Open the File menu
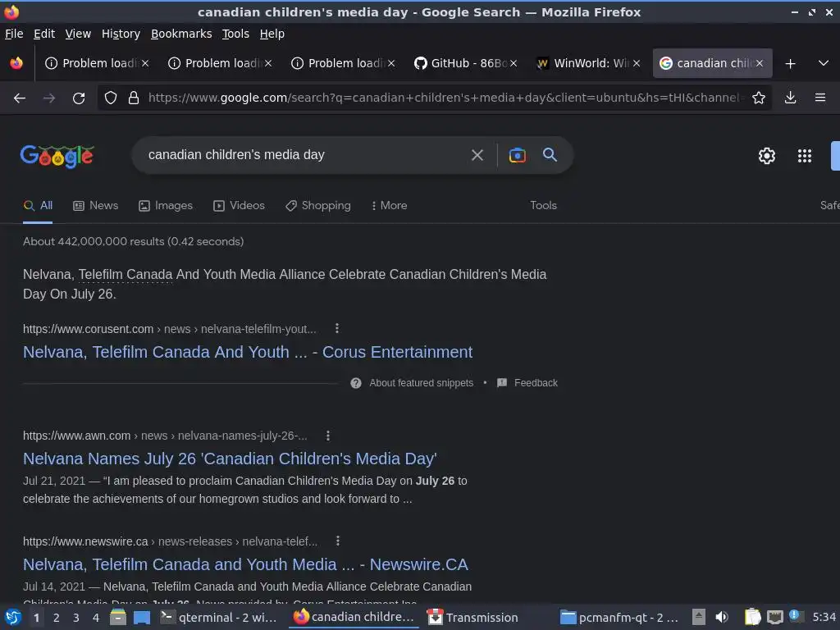This screenshot has width=840, height=630. [14, 34]
